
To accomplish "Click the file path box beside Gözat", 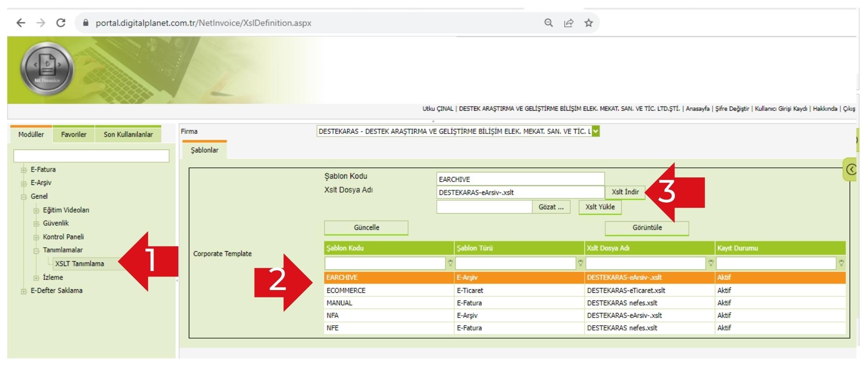I will coord(484,207).
